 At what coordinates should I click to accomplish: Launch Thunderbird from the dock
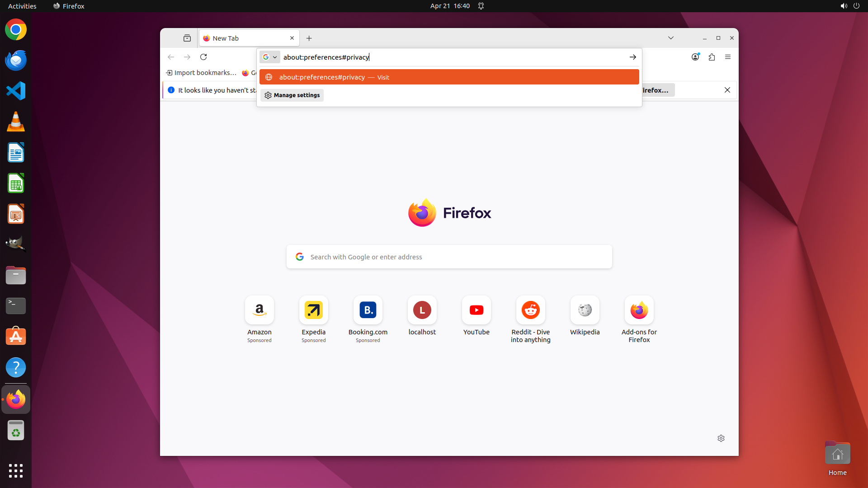16,60
